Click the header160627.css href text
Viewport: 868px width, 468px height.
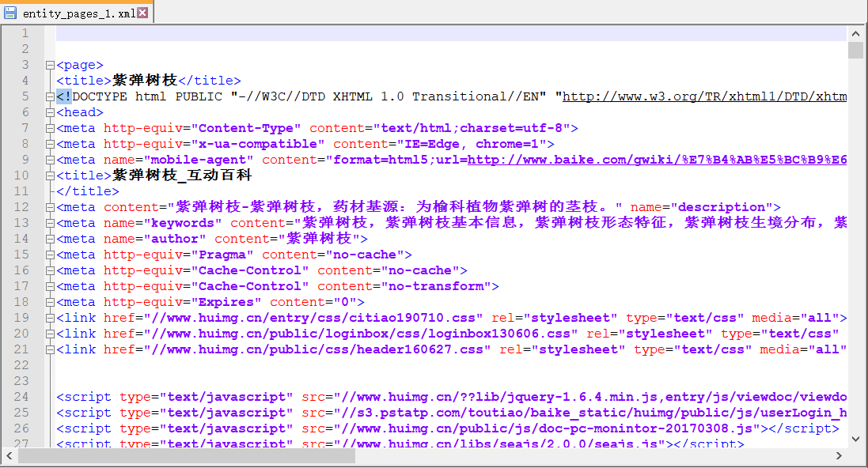click(317, 349)
